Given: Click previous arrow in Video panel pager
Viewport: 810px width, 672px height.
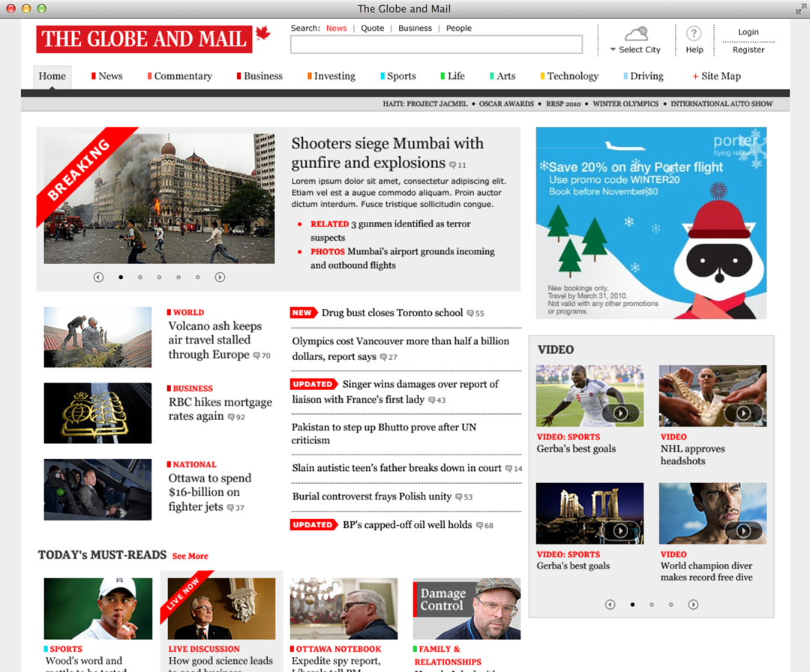Looking at the screenshot, I should pyautogui.click(x=610, y=604).
